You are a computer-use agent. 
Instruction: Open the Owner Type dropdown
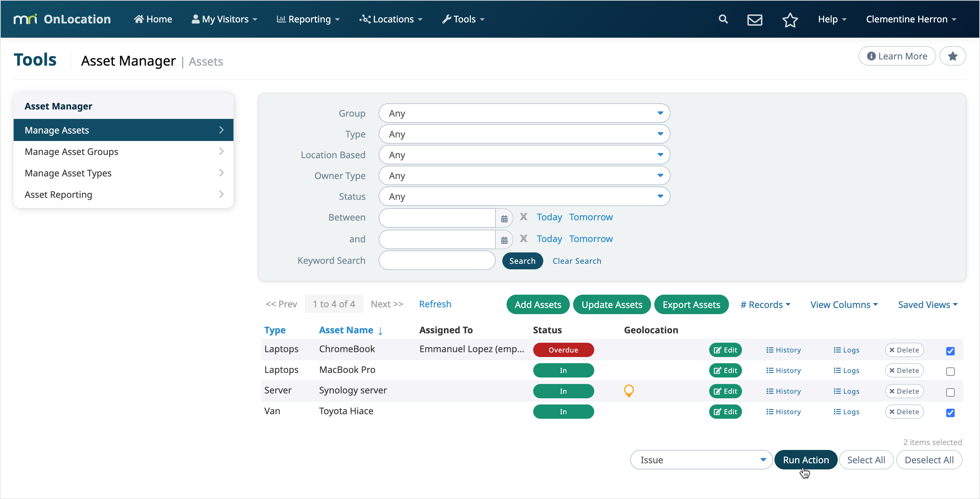[524, 175]
